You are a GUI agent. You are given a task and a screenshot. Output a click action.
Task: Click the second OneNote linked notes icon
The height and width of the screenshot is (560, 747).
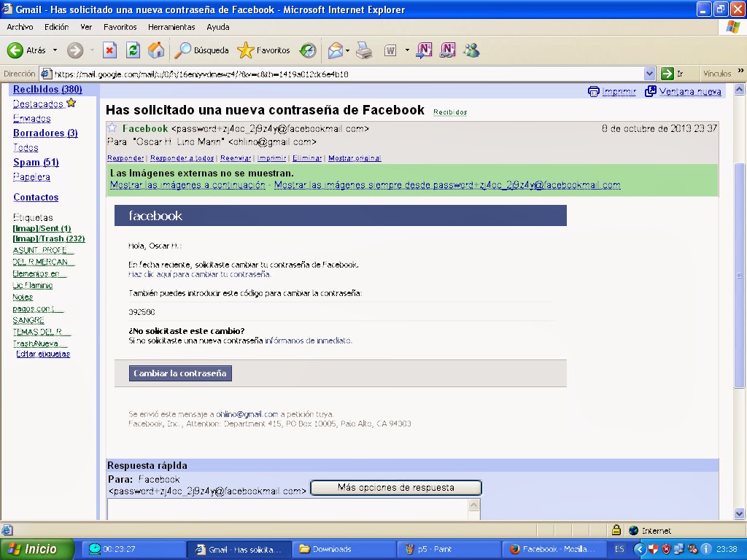447,50
